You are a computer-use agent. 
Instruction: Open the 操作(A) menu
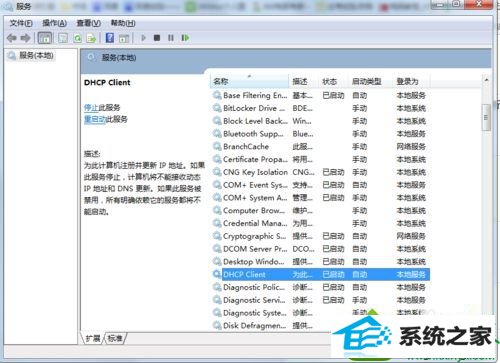pyautogui.click(x=54, y=23)
